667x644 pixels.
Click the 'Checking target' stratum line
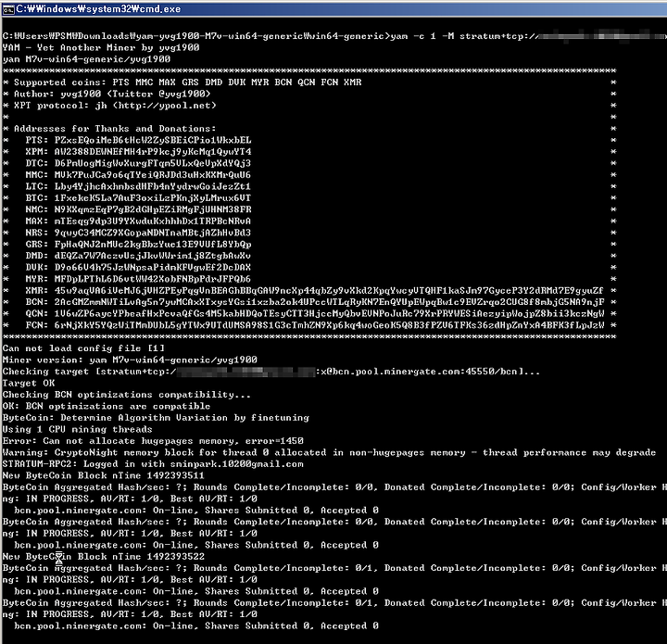click(271, 372)
